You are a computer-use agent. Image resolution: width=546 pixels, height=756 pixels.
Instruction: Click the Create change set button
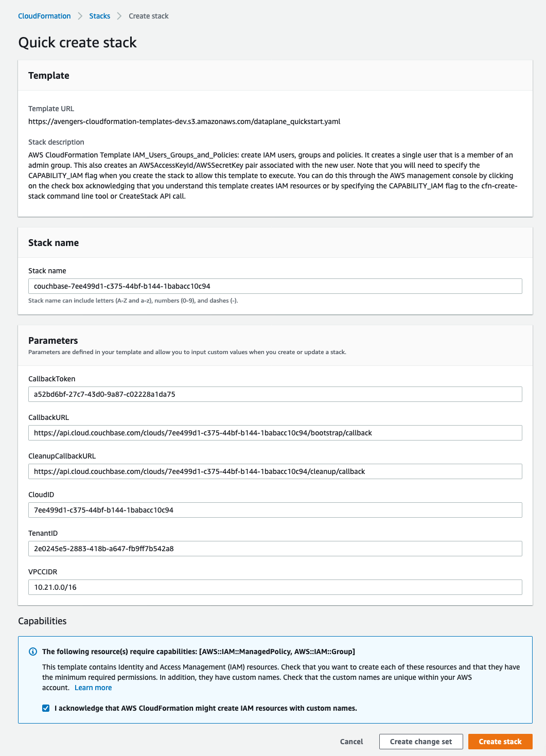[421, 742]
